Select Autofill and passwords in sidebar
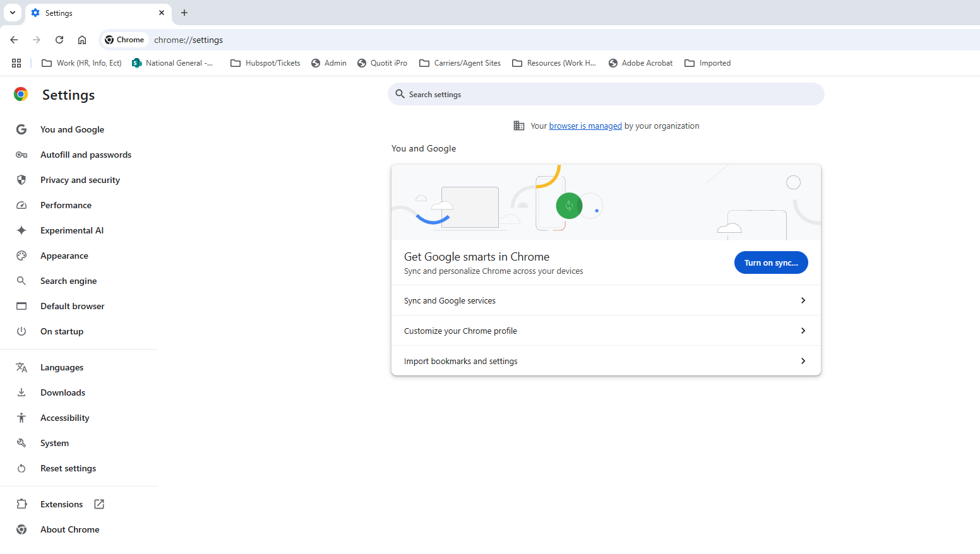 (x=86, y=155)
